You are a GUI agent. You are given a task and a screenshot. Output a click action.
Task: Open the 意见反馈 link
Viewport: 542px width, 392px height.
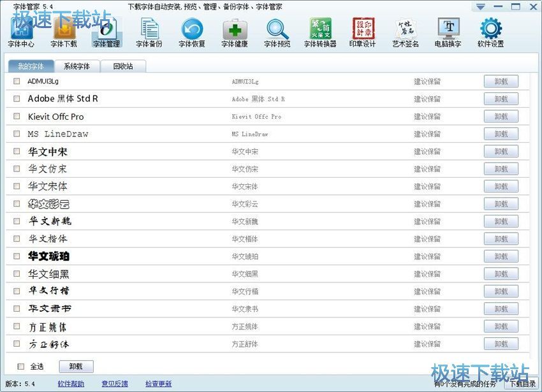pyautogui.click(x=115, y=384)
